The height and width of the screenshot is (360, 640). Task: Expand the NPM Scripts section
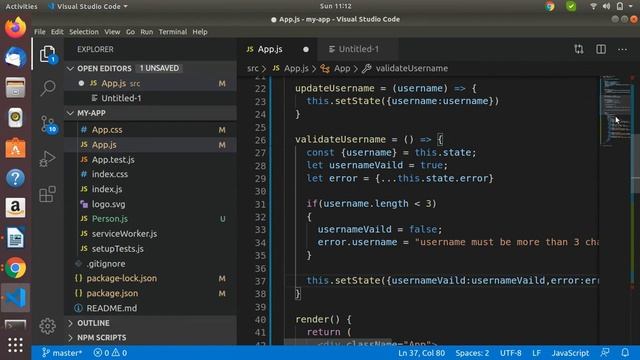150,338
